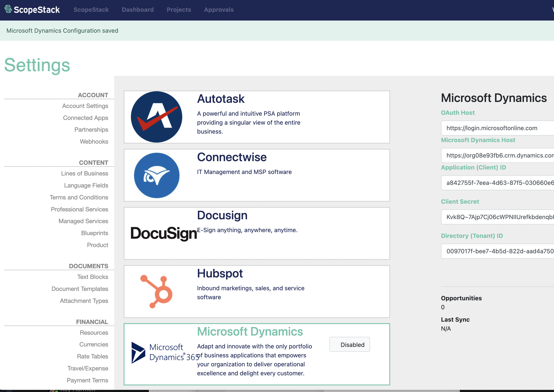
Task: Open Resources settings
Action: [x=94, y=333]
